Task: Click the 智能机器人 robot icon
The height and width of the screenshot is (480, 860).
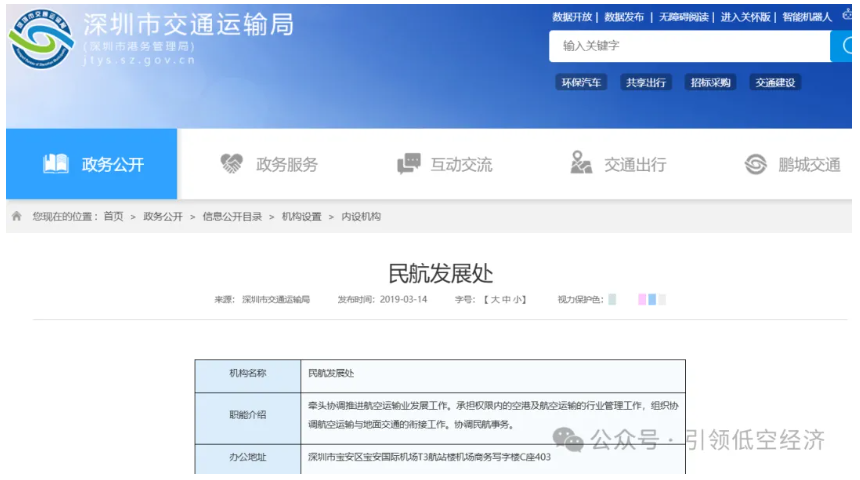Action: coord(848,15)
